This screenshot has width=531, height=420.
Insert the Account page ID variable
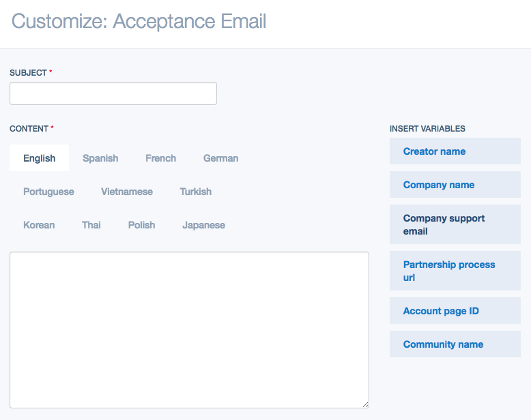tap(455, 311)
